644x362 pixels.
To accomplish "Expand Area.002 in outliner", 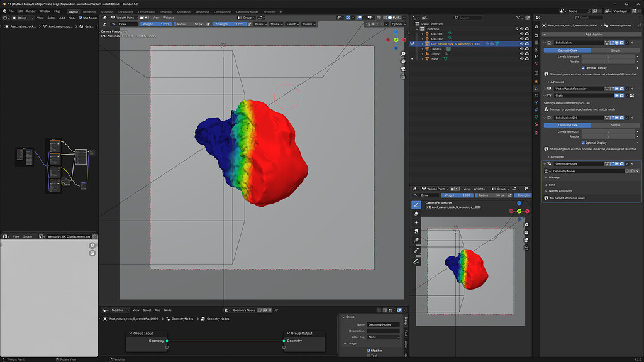I will pos(422,38).
